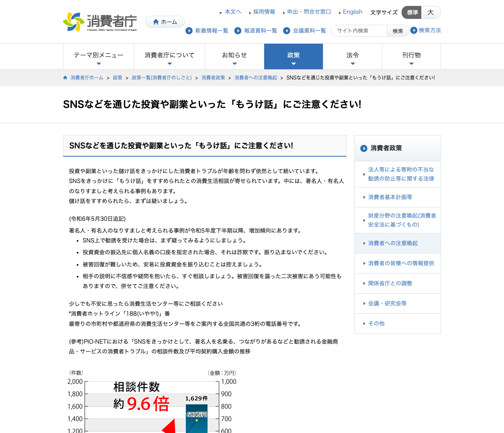Click bullet SNS上で勧誘を受けた場合

(x=165, y=241)
